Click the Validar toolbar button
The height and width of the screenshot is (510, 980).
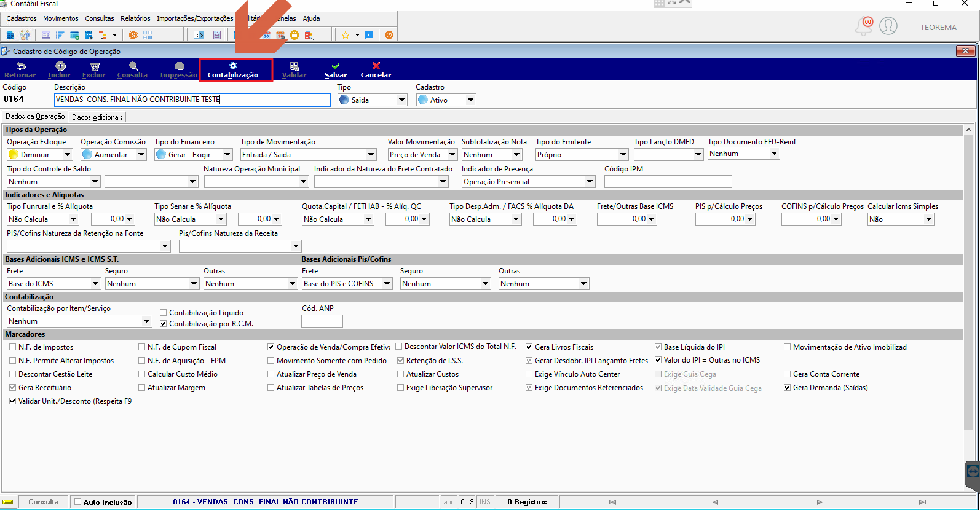tap(294, 70)
